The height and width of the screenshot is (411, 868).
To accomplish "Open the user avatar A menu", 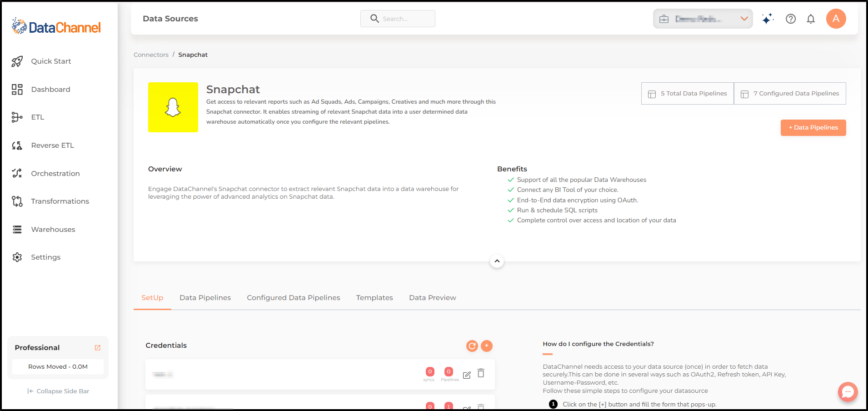I will [836, 19].
